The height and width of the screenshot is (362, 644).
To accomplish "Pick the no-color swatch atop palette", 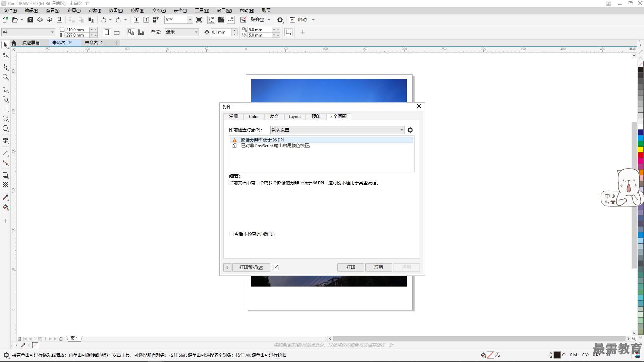I will pyautogui.click(x=641, y=64).
